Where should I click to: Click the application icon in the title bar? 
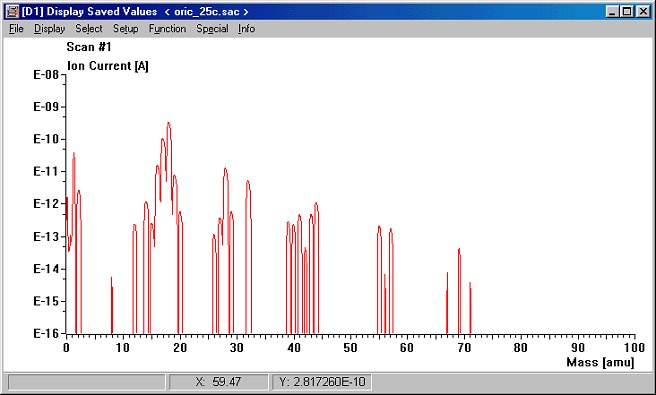click(12, 11)
